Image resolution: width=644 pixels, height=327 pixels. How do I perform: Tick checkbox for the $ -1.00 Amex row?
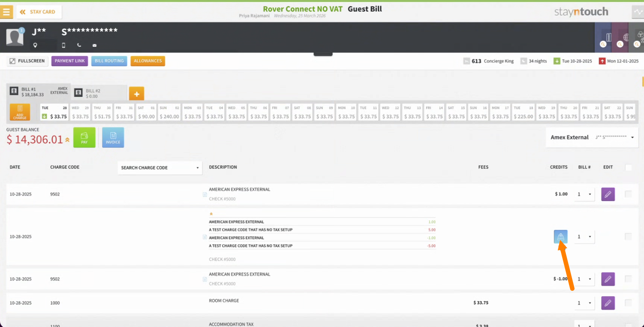[628, 279]
